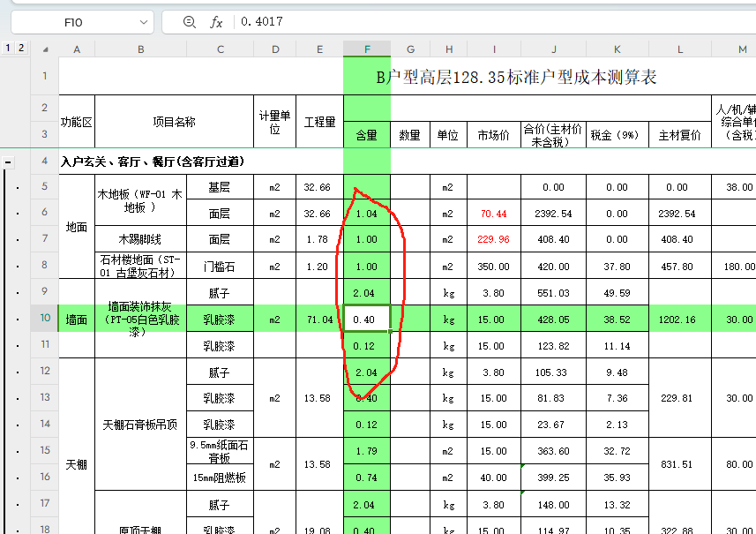Viewport: 756px width, 534px height.
Task: Select column I header
Action: pos(494,49)
